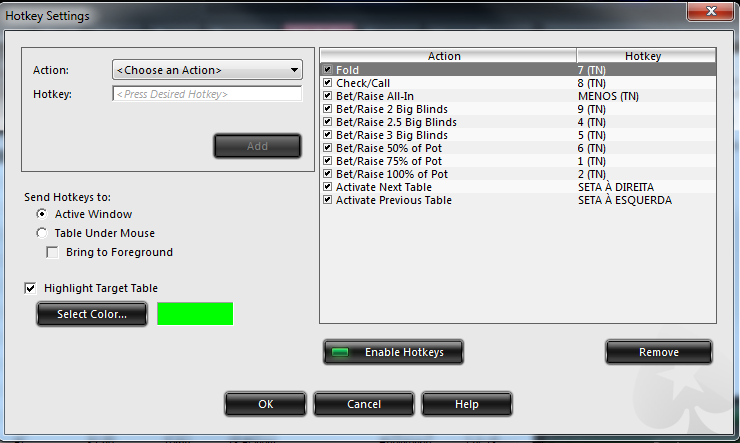Uncheck the Check/Call hotkey checkbox
The height and width of the screenshot is (443, 740).
[328, 83]
